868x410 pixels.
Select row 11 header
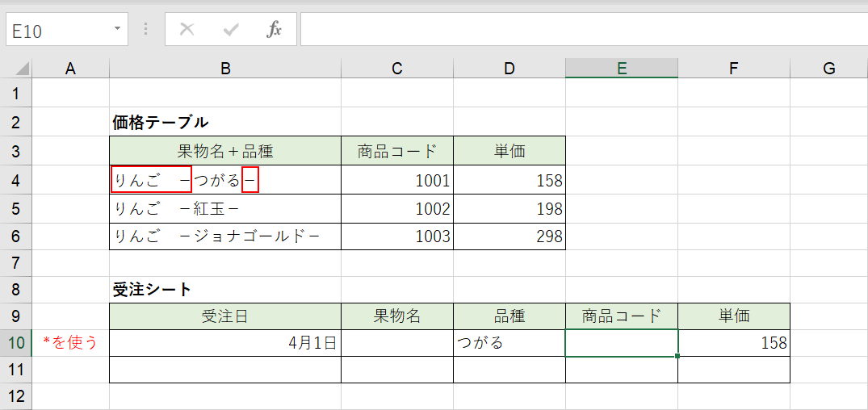point(15,370)
